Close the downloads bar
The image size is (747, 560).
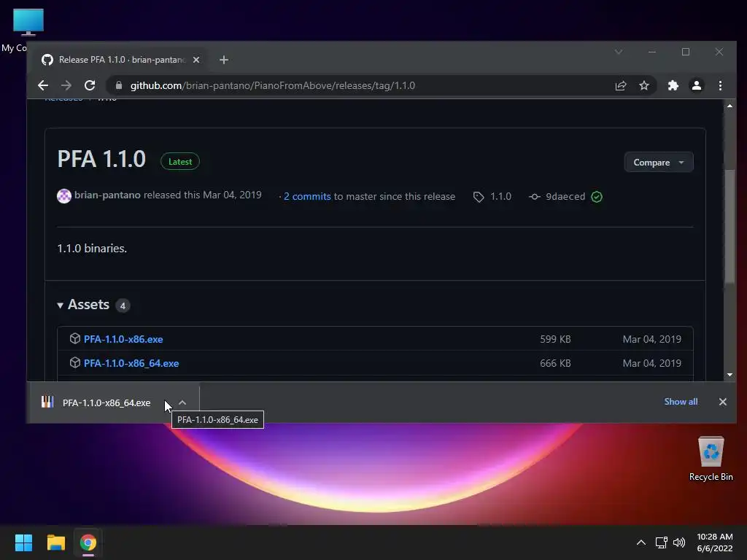[x=723, y=402]
